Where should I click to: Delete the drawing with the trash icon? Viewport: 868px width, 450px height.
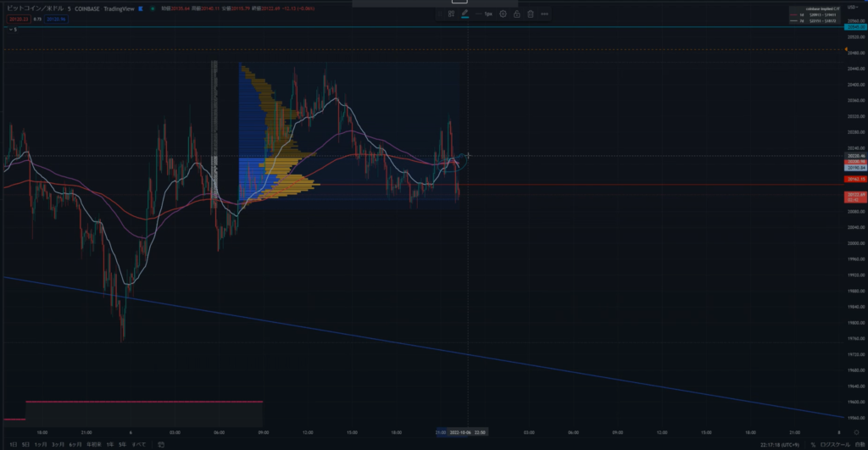(531, 14)
